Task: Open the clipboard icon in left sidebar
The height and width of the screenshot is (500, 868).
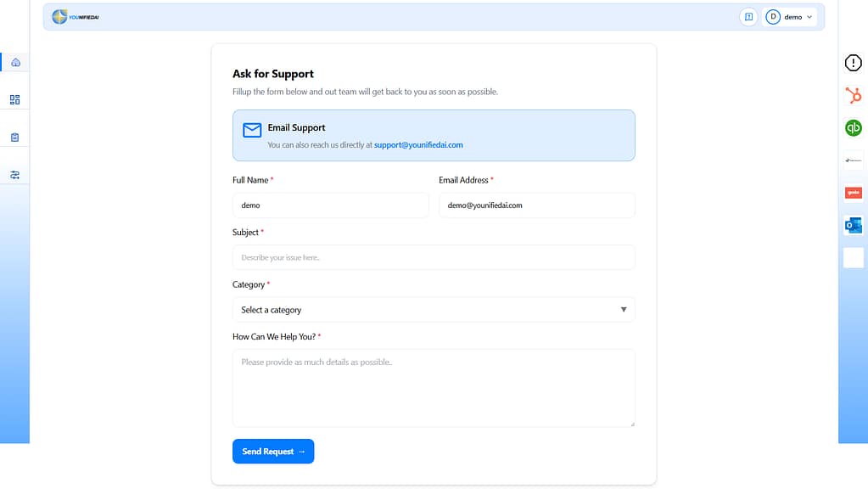Action: pyautogui.click(x=15, y=138)
